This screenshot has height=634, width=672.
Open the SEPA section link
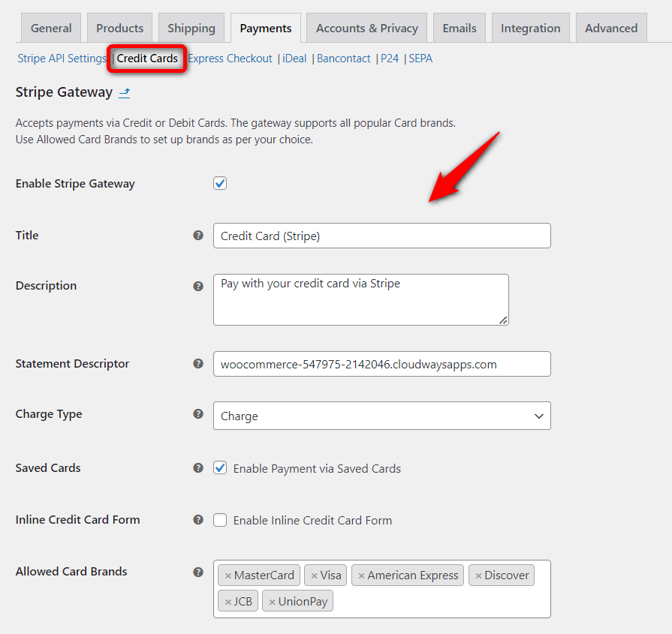point(420,59)
